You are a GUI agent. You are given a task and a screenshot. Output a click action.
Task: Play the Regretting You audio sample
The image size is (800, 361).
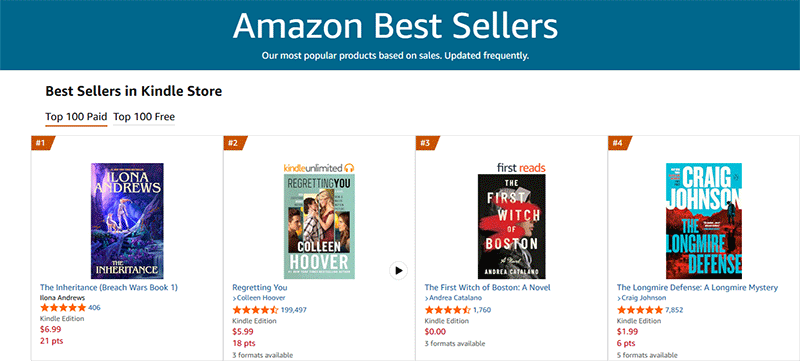pos(398,270)
